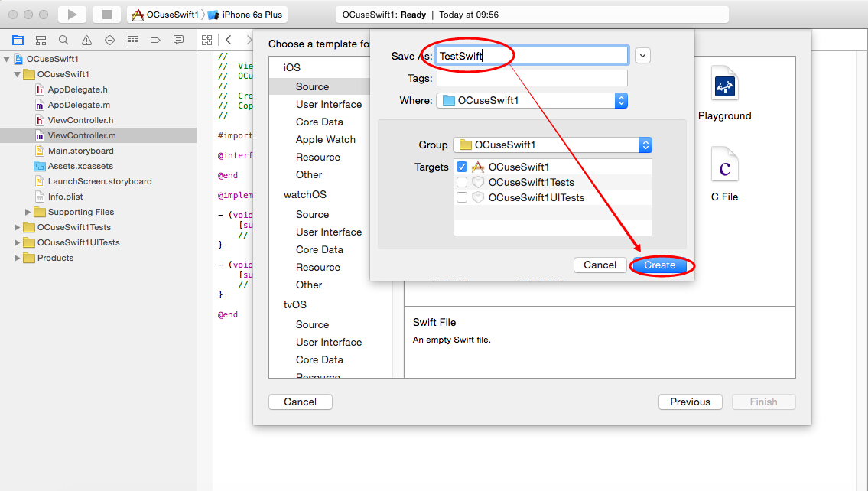Expand the Products folder
The width and height of the screenshot is (868, 491).
click(x=17, y=258)
